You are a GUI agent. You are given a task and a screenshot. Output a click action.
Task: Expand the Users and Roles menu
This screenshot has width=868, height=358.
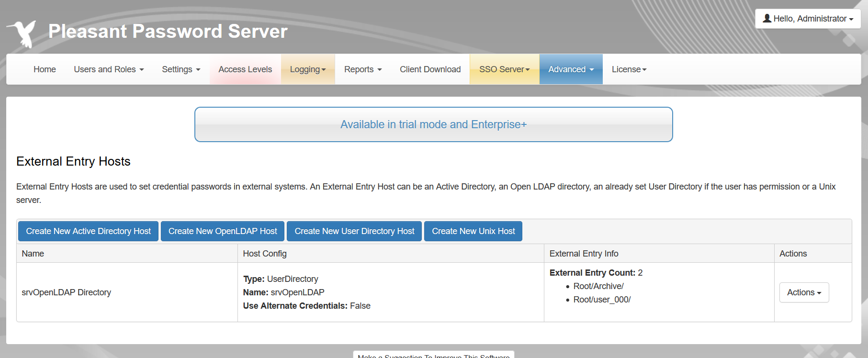[x=109, y=69]
